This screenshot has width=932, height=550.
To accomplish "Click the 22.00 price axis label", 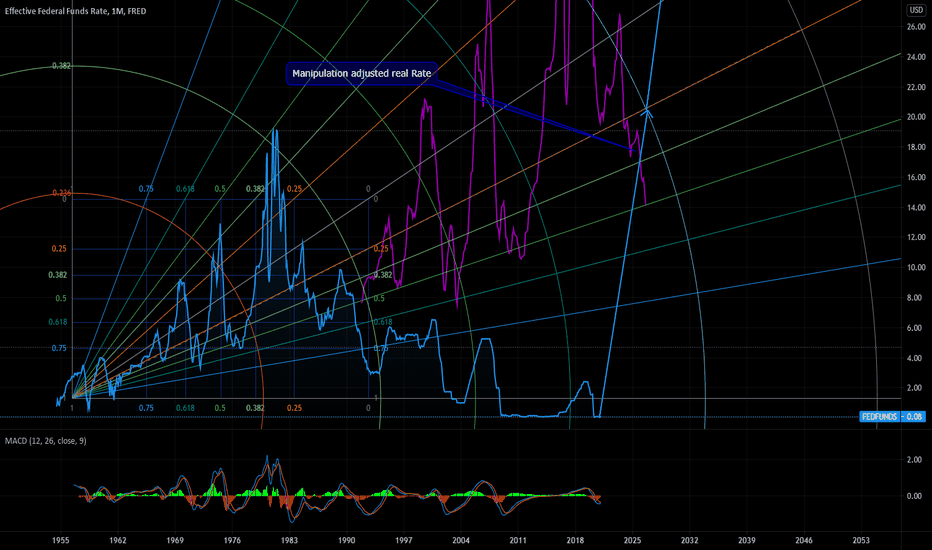I will tap(916, 87).
